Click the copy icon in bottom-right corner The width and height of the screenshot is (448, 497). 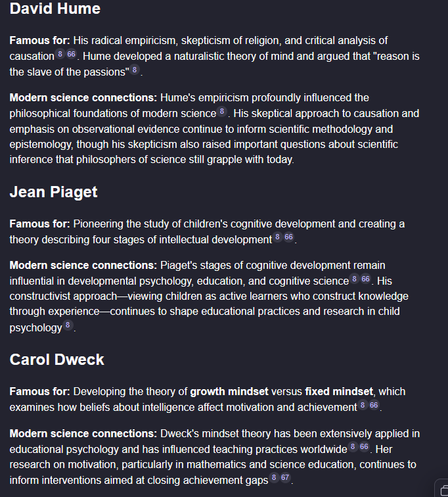(443, 489)
